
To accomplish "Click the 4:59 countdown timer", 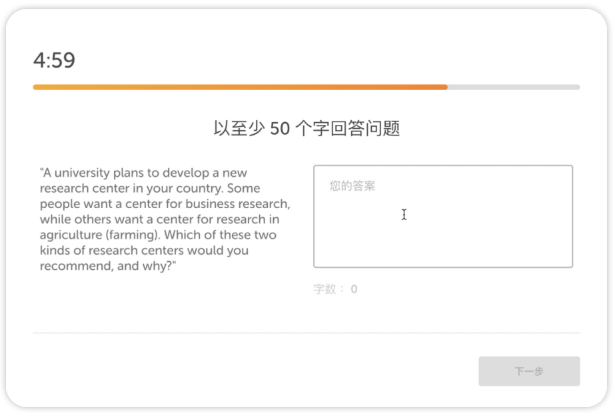I will [54, 60].
